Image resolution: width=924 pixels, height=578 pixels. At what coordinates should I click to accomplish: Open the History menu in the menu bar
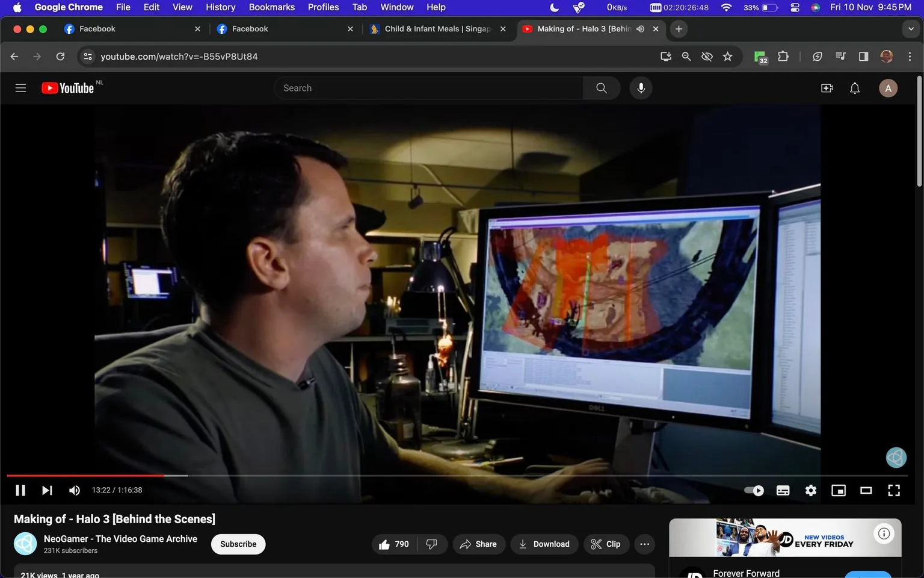pos(220,7)
